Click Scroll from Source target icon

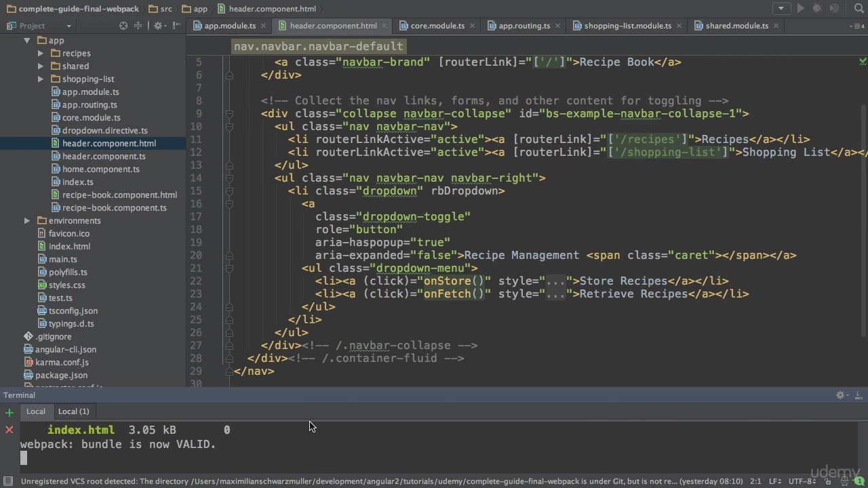123,26
